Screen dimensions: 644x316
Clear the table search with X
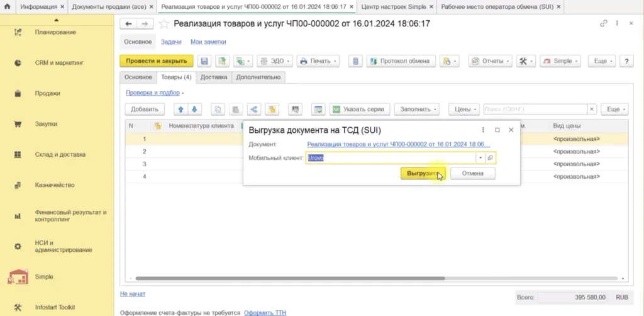point(592,110)
